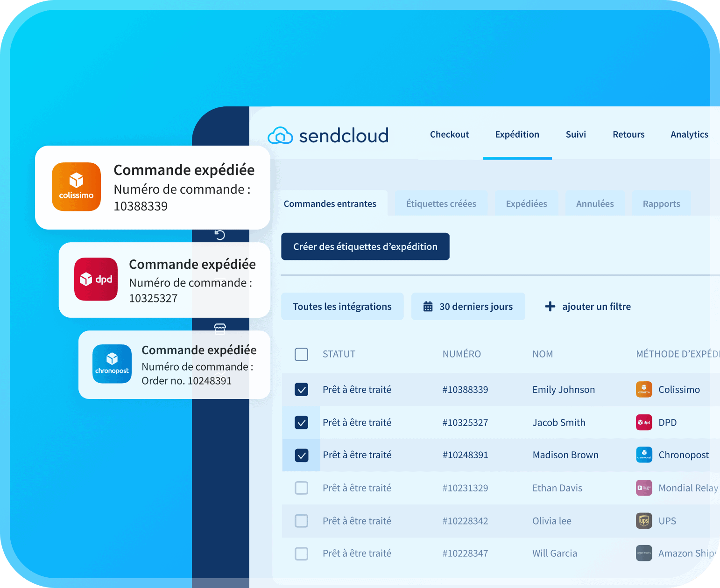Screen dimensions: 720x588
Task: Click order number #10228342 in the table
Action: (466, 521)
